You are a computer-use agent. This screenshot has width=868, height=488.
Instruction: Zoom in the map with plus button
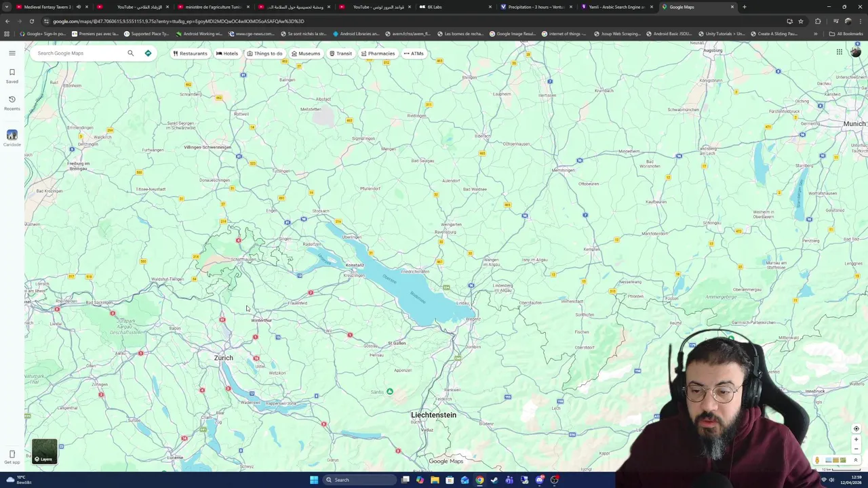tap(856, 439)
